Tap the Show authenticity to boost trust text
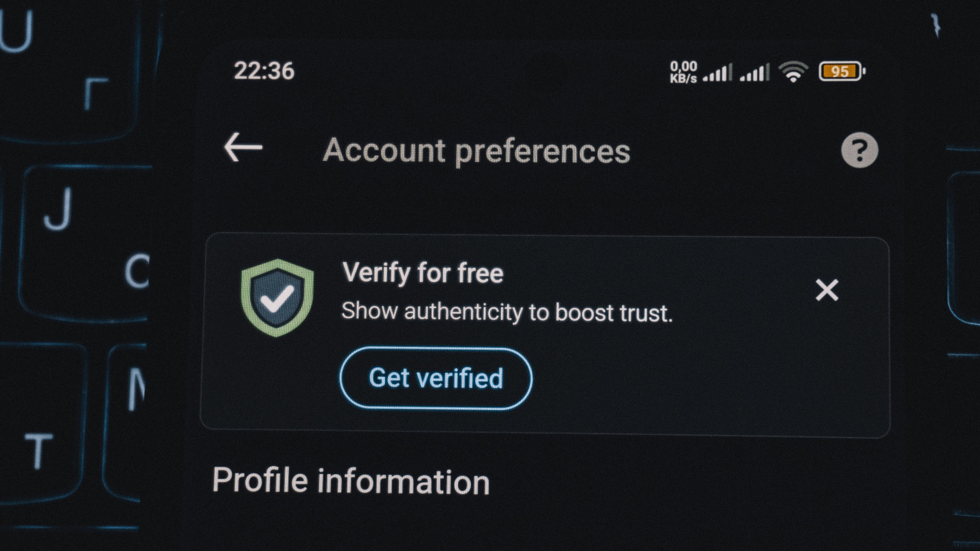The image size is (980, 551). (507, 312)
